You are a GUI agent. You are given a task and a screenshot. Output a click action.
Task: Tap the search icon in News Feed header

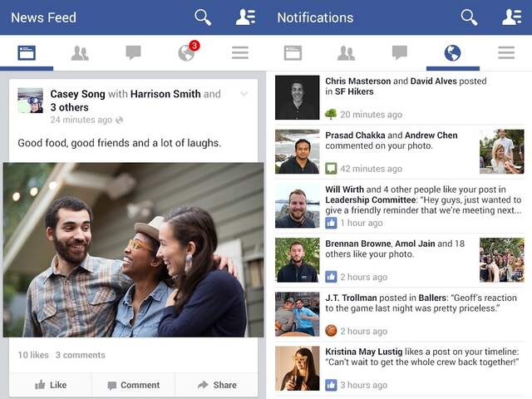coord(203,17)
